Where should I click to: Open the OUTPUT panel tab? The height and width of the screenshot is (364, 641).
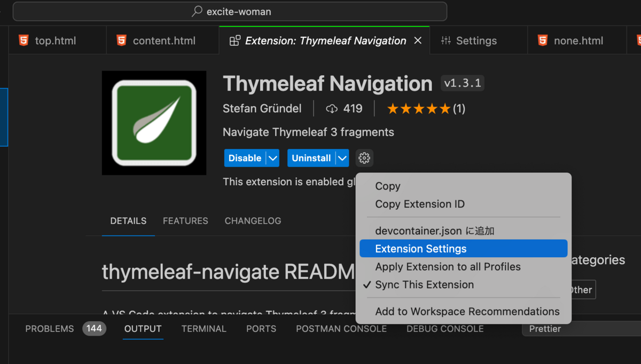coord(143,329)
